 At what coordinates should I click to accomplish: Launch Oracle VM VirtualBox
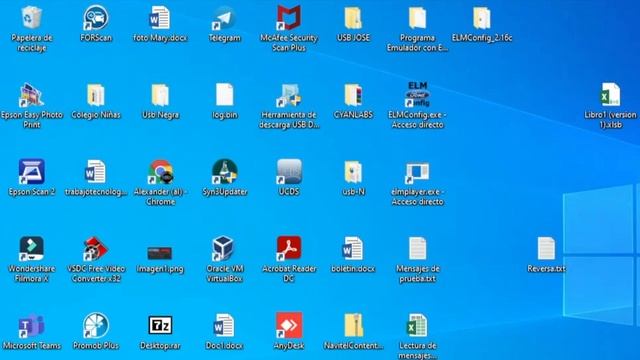(224, 249)
